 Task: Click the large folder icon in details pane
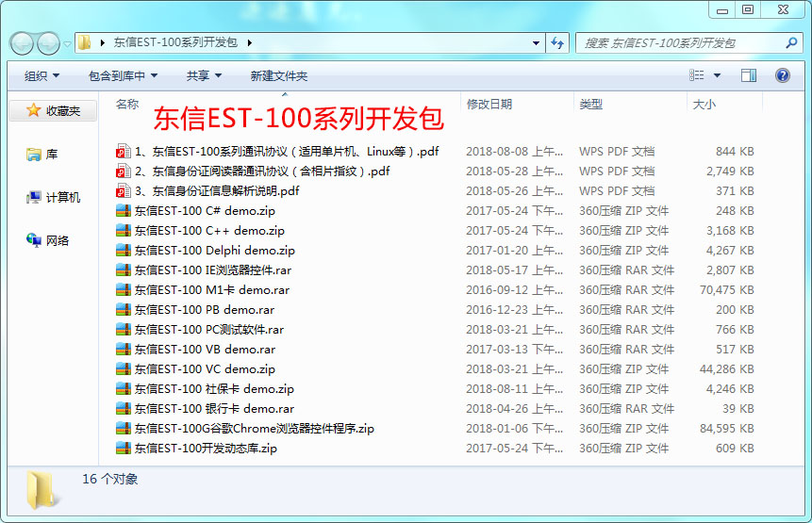click(x=41, y=490)
